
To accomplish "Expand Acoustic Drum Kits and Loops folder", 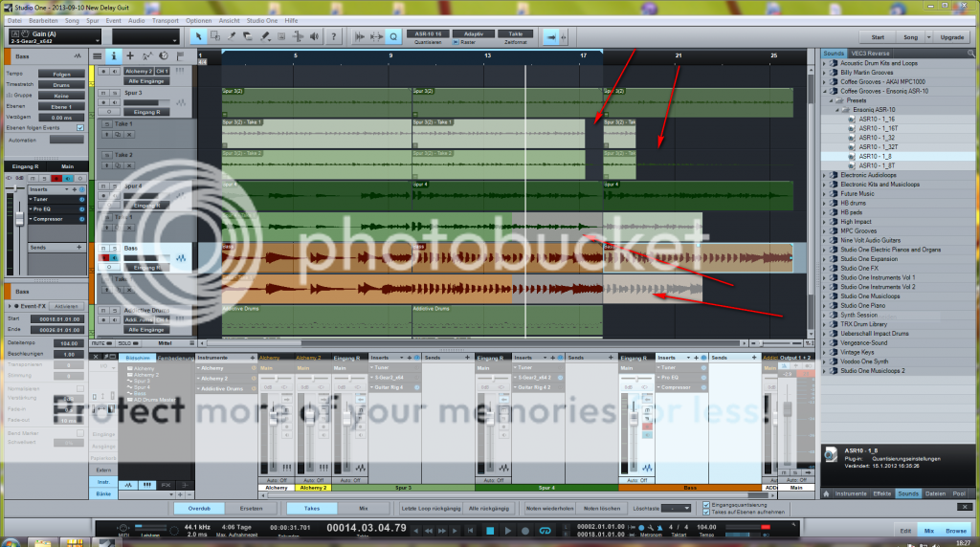I will 824,63.
